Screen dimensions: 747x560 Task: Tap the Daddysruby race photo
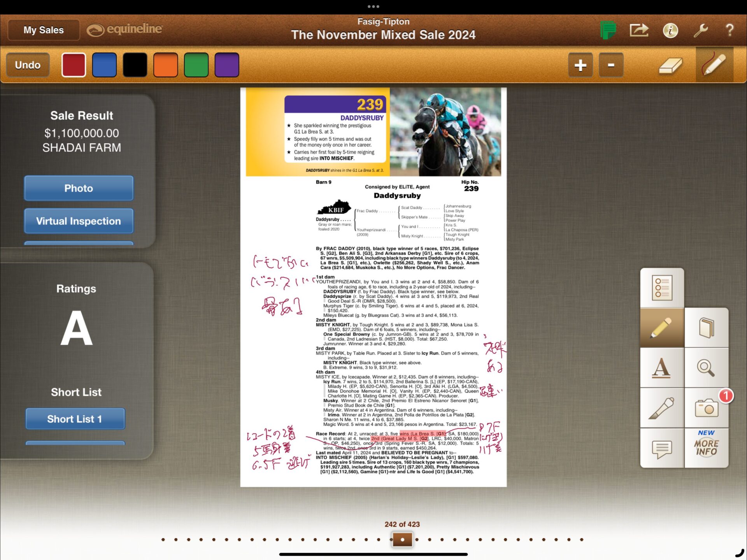[445, 132]
